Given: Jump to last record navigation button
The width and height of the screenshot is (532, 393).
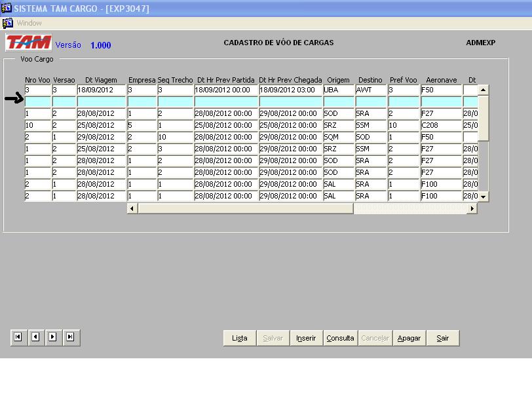Looking at the screenshot, I should point(70,337).
